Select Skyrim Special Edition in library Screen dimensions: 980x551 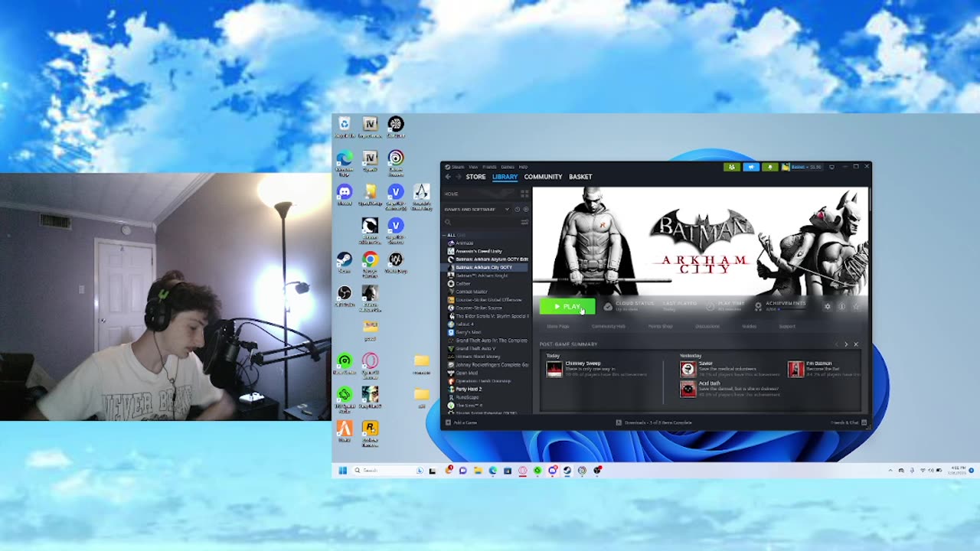pos(488,316)
